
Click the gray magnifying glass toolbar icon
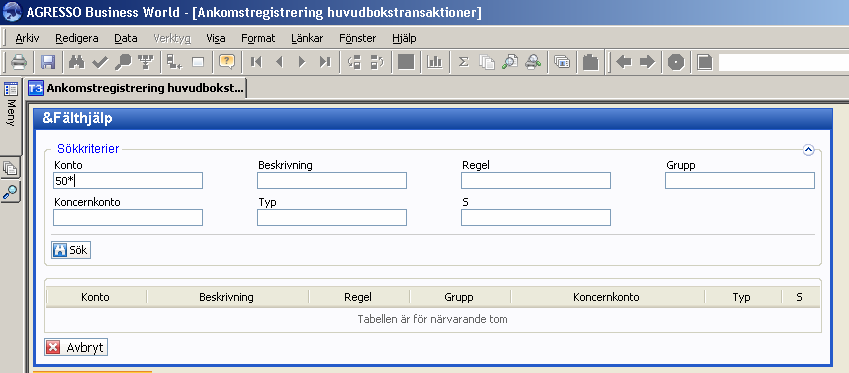(x=123, y=62)
